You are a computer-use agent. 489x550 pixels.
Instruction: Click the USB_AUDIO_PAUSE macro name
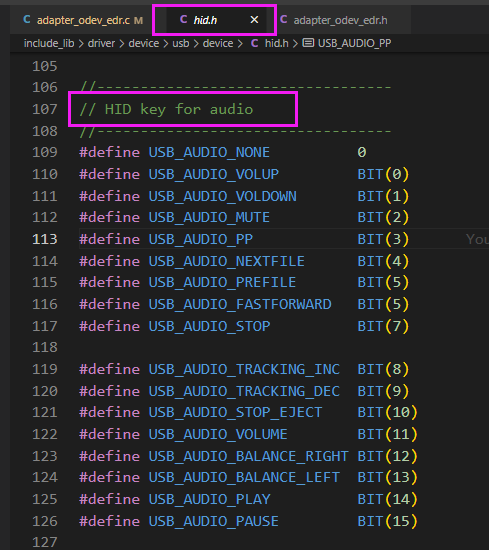[214, 521]
